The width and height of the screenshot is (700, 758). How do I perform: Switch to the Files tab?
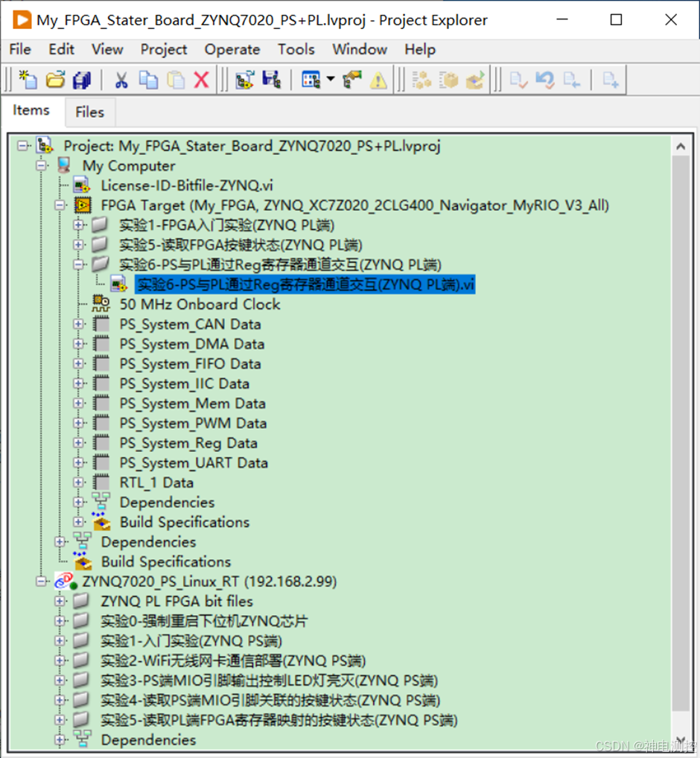pyautogui.click(x=89, y=112)
